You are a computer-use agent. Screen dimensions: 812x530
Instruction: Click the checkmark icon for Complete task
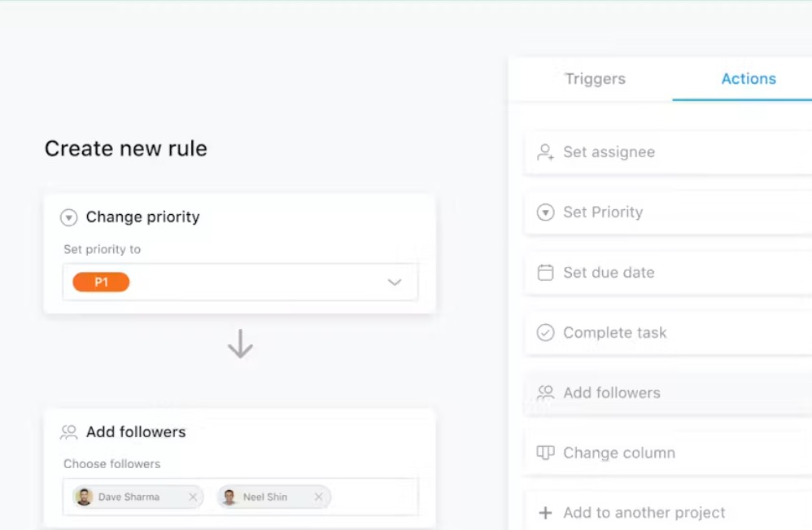[545, 333]
